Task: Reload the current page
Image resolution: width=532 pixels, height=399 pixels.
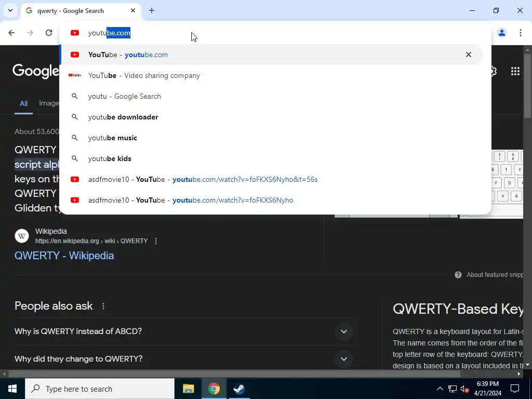Action: pyautogui.click(x=49, y=33)
